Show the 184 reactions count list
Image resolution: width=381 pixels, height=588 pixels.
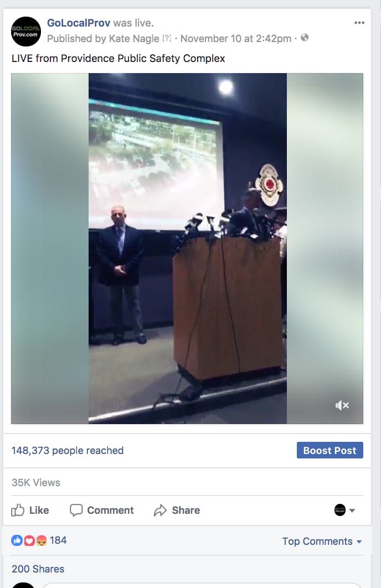(58, 540)
